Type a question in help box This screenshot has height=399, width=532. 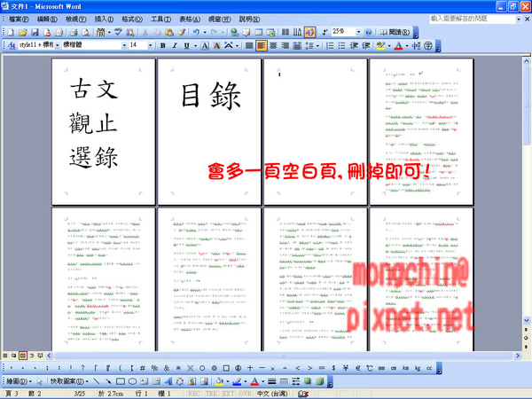pyautogui.click(x=473, y=19)
